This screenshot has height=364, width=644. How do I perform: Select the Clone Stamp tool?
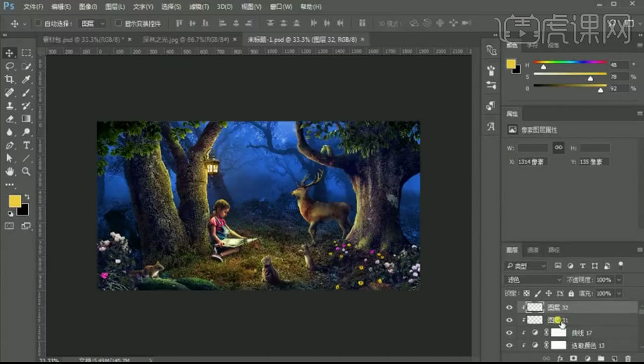coord(9,105)
